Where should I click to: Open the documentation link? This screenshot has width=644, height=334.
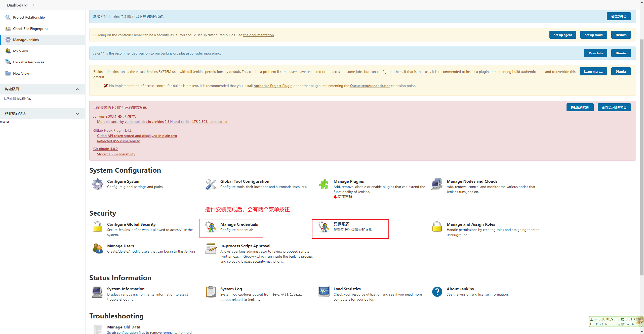pos(258,35)
